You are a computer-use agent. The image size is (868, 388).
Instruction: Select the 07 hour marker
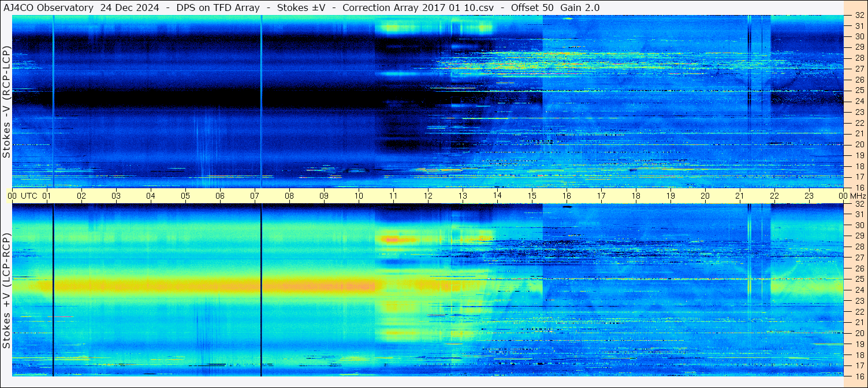pyautogui.click(x=255, y=196)
